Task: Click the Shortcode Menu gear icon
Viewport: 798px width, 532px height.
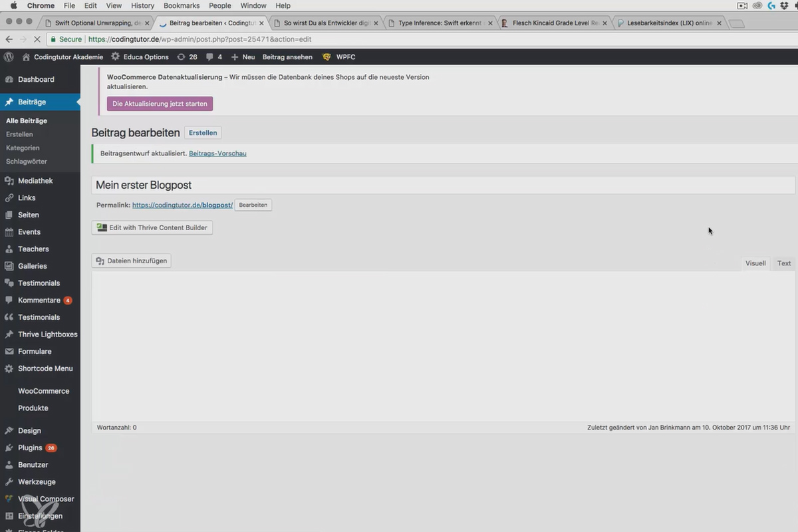Action: click(9, 368)
